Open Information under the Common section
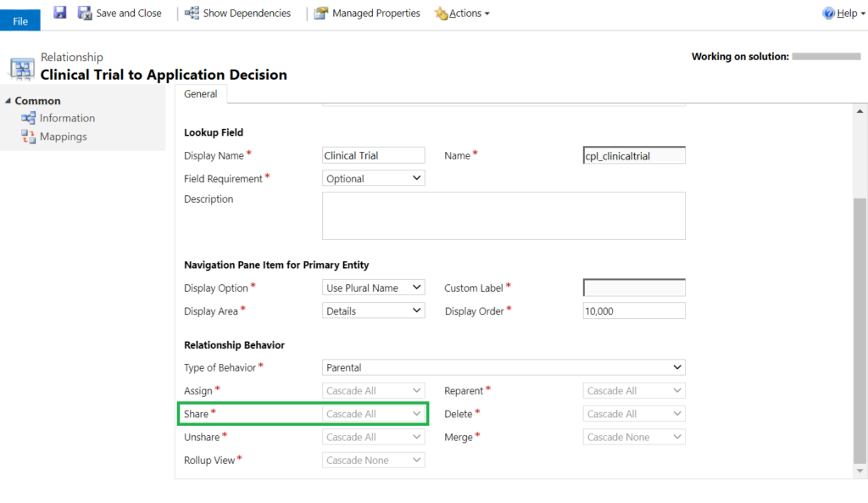The width and height of the screenshot is (868, 503). (66, 118)
